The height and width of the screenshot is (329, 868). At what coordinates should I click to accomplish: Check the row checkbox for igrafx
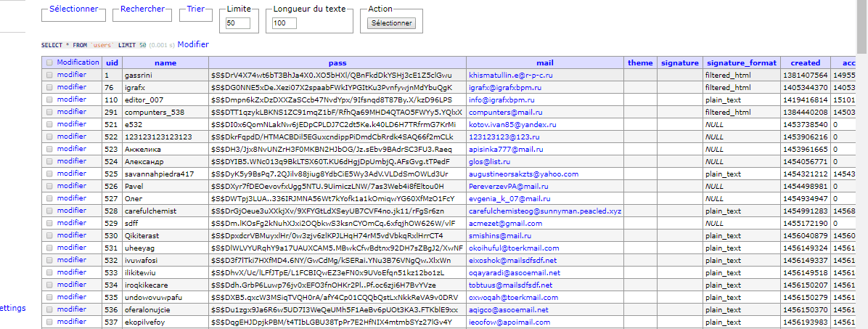50,87
